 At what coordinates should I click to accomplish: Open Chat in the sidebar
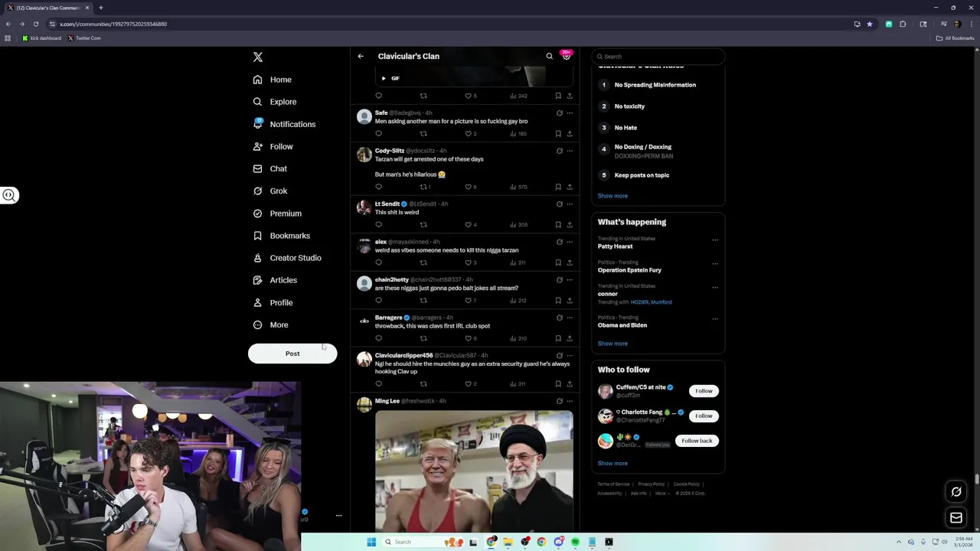(270, 168)
